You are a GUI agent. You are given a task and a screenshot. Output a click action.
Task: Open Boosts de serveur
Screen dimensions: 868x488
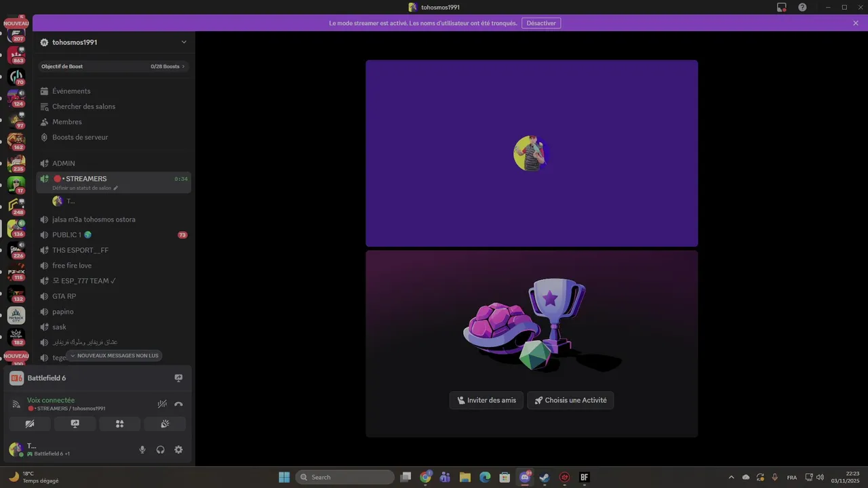(x=114, y=137)
